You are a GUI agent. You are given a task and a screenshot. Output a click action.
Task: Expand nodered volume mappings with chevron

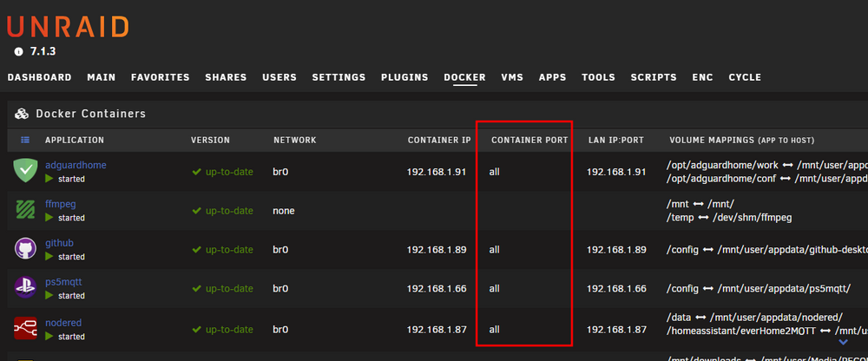(843, 343)
